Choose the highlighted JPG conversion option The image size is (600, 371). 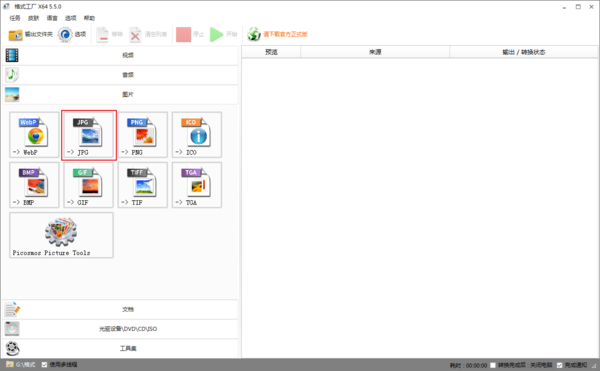(x=89, y=135)
